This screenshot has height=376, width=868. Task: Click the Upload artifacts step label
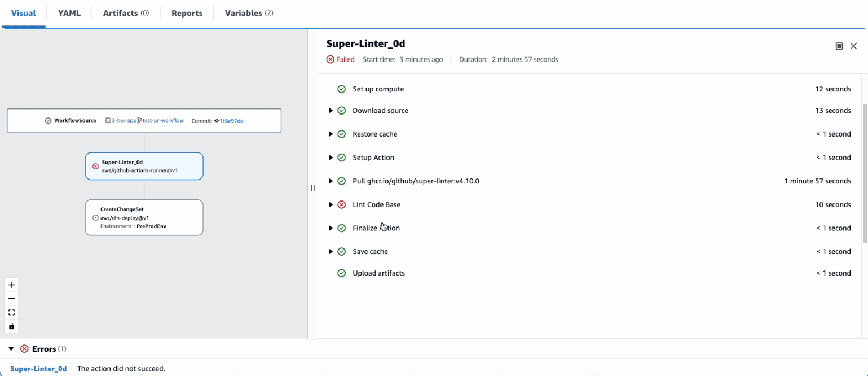(379, 273)
